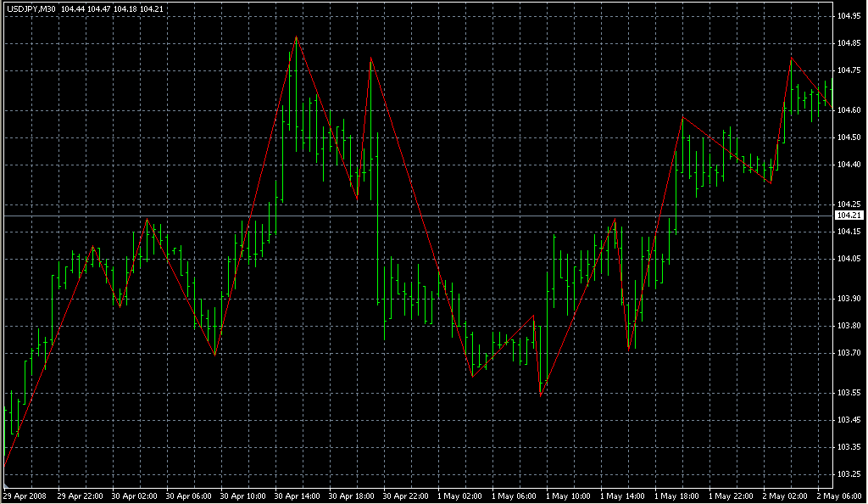Click the 104.21 current price label

(848, 216)
